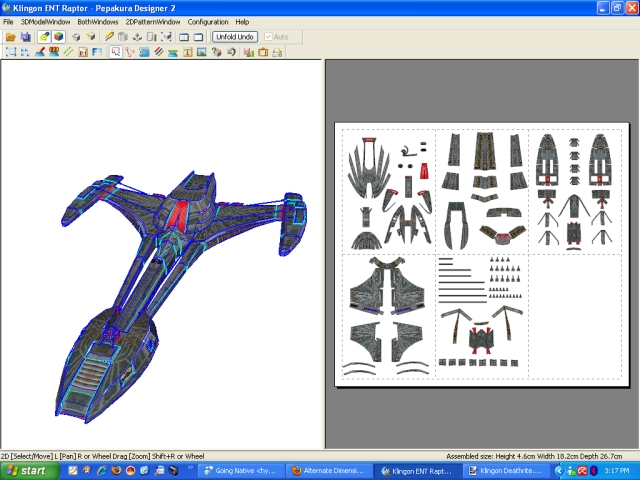The height and width of the screenshot is (480, 640).
Task: Click the red disk with chart icon
Action: coord(249,52)
